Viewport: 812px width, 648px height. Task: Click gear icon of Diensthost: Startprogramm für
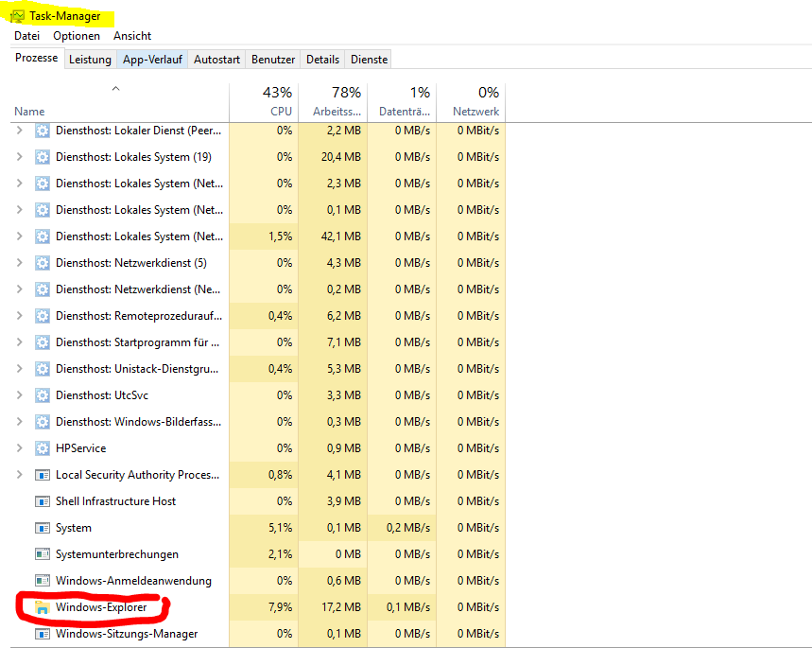[x=42, y=342]
